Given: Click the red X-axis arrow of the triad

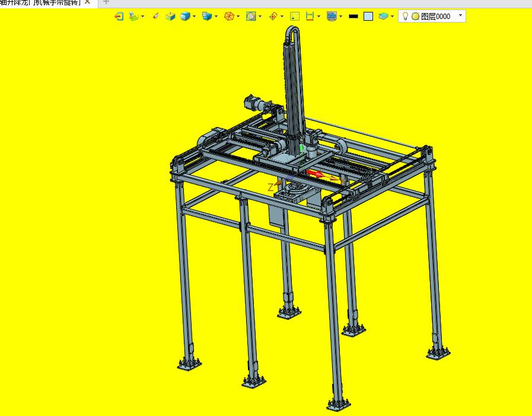Looking at the screenshot, I should pos(315,173).
